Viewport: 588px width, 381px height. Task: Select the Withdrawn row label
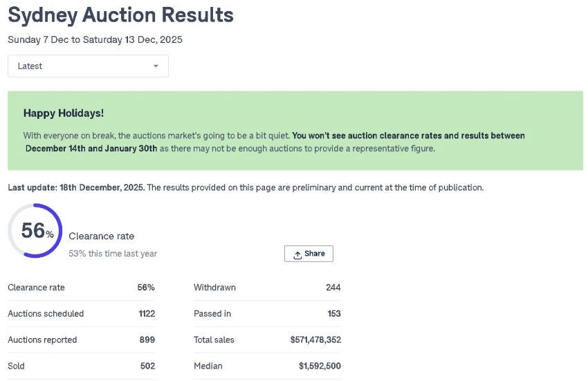[x=214, y=288]
